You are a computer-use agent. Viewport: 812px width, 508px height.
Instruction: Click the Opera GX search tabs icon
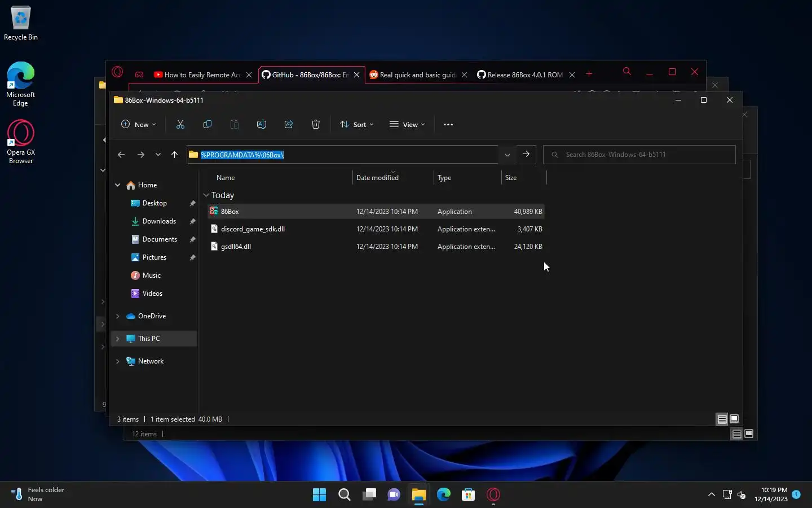626,71
